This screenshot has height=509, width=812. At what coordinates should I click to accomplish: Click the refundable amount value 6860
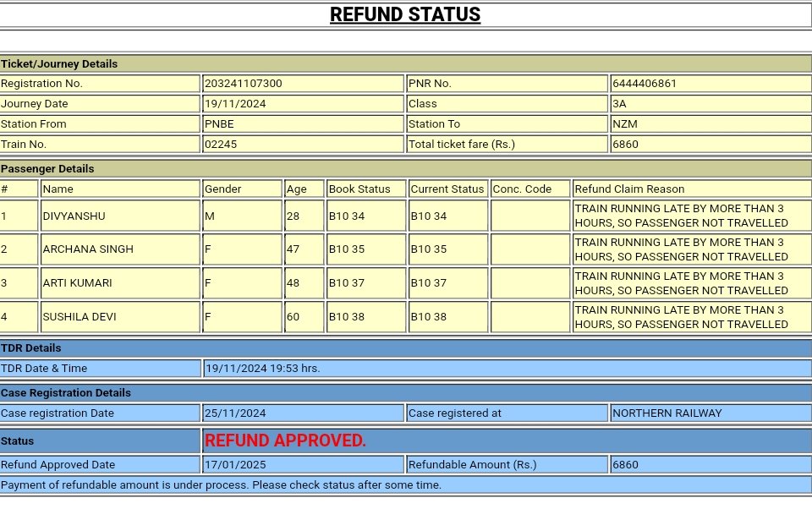[625, 464]
